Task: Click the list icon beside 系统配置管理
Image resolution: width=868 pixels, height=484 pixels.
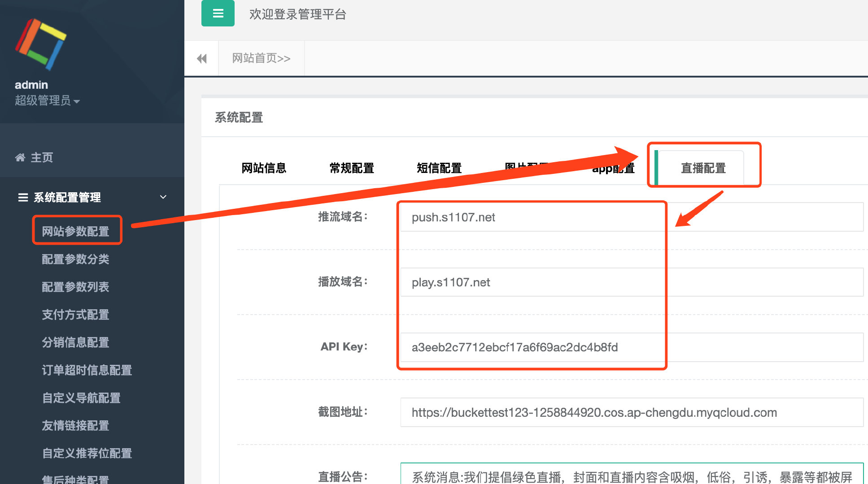Action: coord(22,197)
